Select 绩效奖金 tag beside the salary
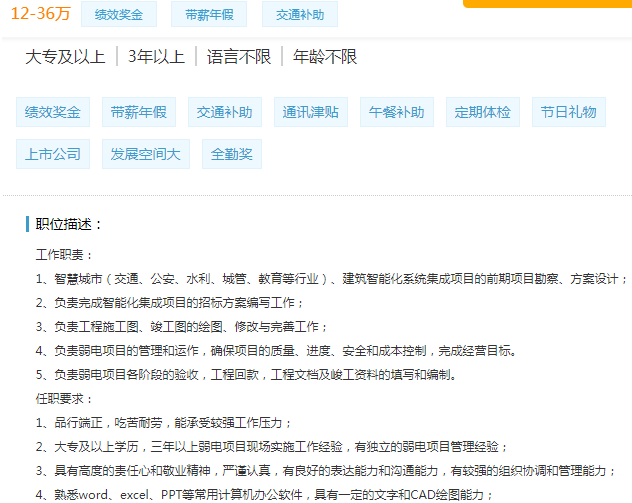The width and height of the screenshot is (632, 503). 118,15
